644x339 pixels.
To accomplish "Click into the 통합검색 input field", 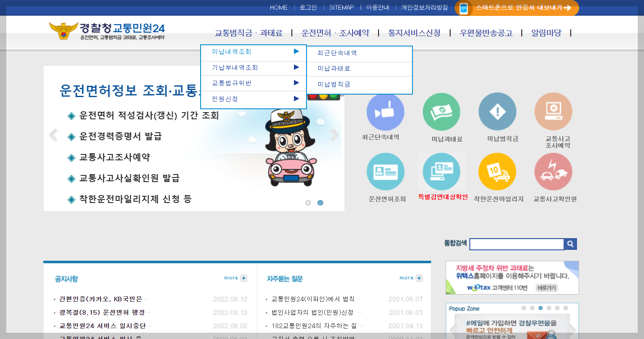I will tap(517, 244).
